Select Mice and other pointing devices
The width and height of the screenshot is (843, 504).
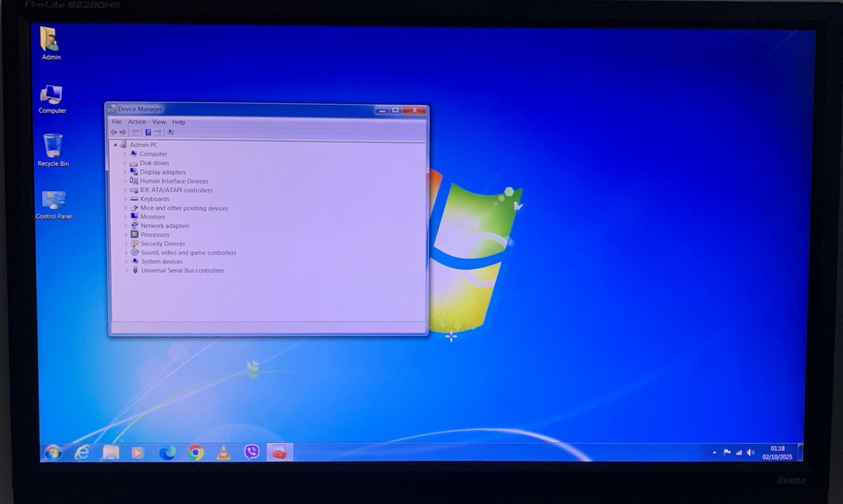tap(180, 208)
